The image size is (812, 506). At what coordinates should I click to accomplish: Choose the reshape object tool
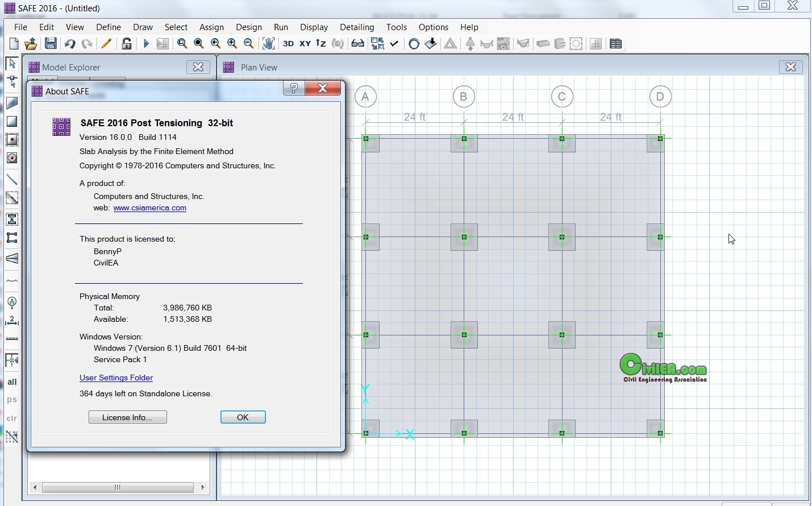click(12, 82)
